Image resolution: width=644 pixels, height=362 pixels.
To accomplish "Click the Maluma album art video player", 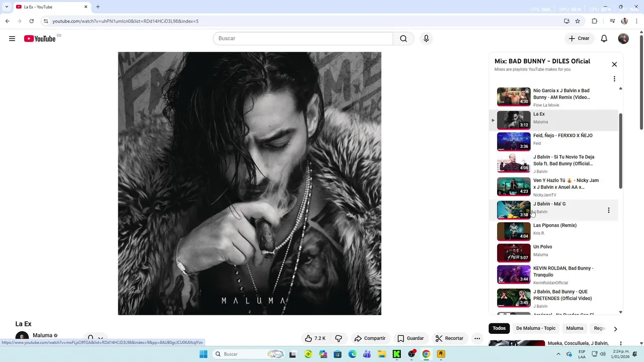I will [x=250, y=184].
